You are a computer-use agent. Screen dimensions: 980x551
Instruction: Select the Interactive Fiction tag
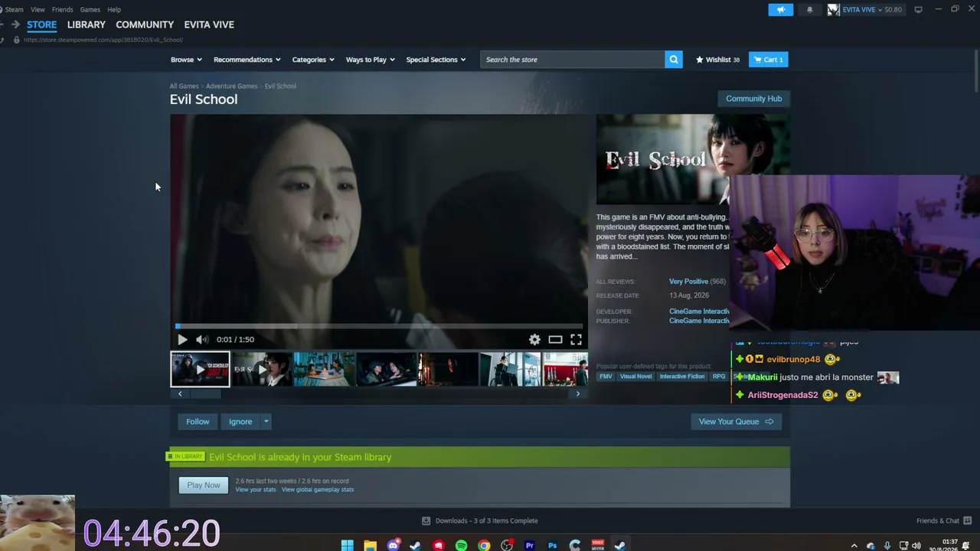pyautogui.click(x=682, y=377)
